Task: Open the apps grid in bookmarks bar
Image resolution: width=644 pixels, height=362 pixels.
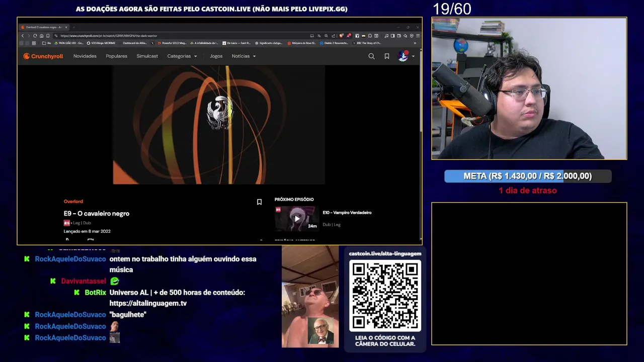Action: (34, 43)
